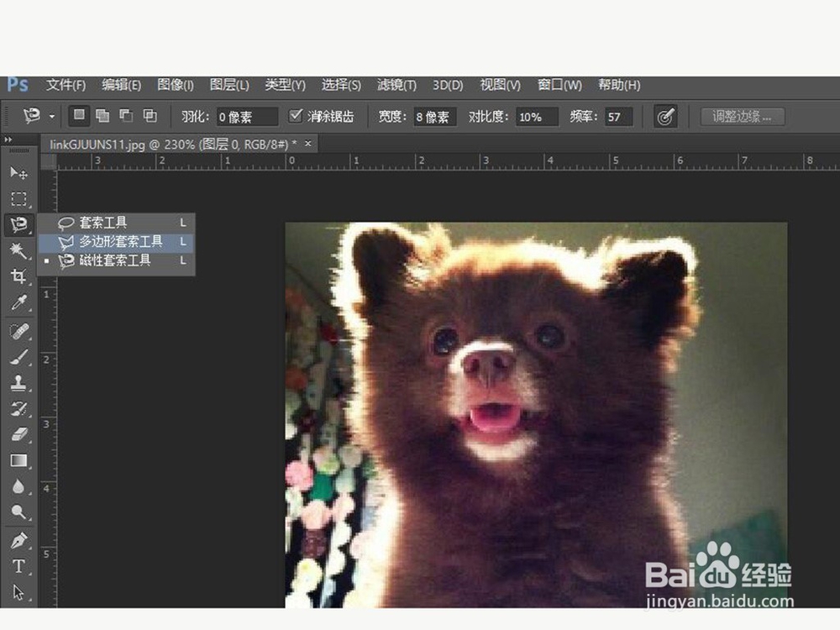The image size is (840, 630).
Task: Open the lasso tool preset picker dropdown
Action: (52, 117)
